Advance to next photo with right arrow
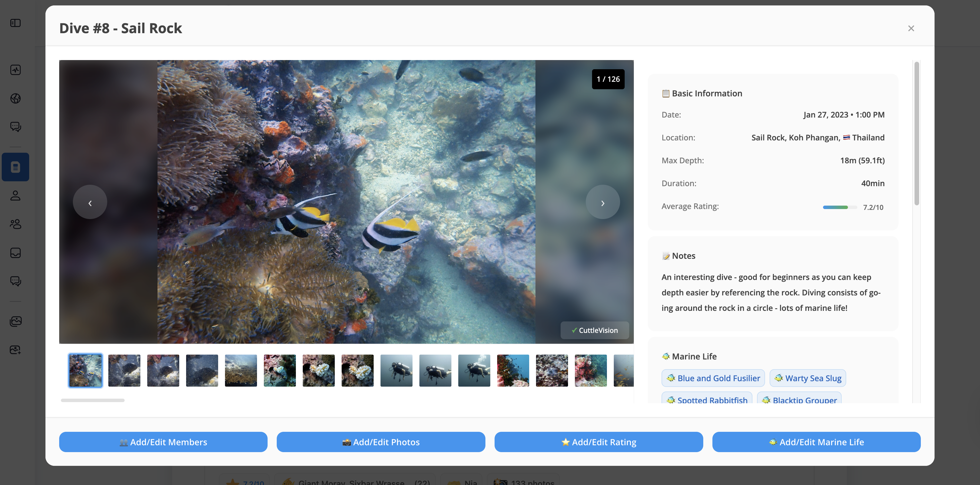Viewport: 980px width, 485px height. click(603, 202)
